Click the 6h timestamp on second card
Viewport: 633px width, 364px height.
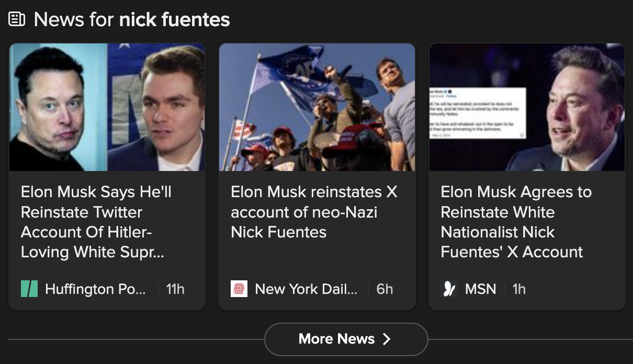click(385, 289)
